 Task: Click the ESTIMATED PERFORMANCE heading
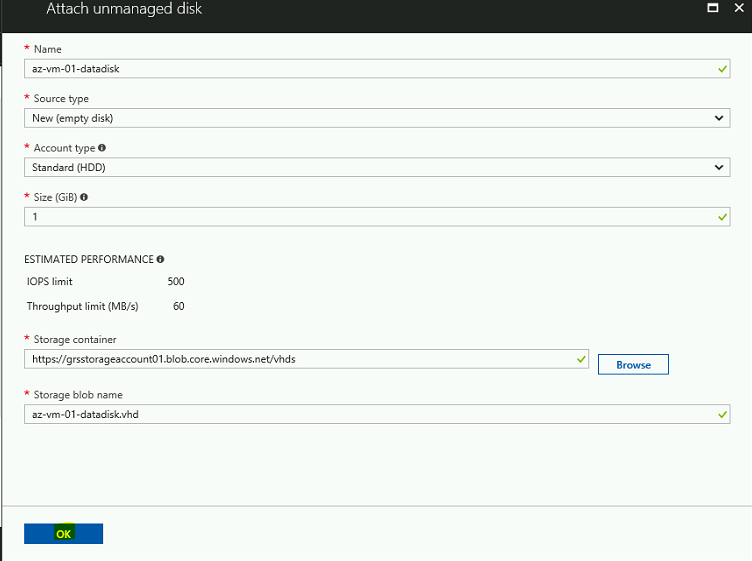click(x=89, y=259)
